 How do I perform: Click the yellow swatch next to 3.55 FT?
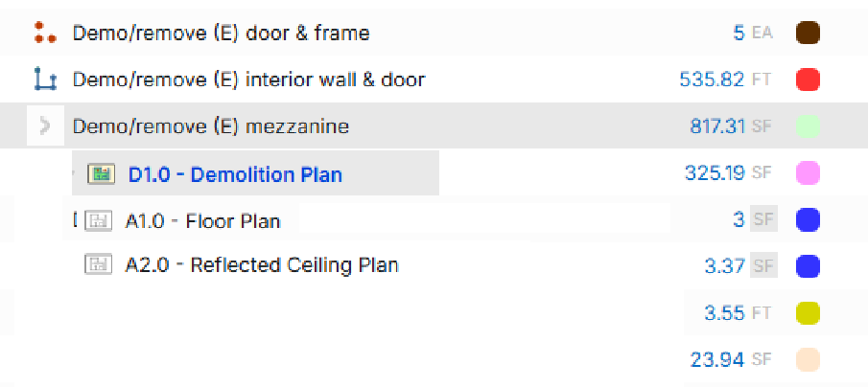click(x=808, y=312)
